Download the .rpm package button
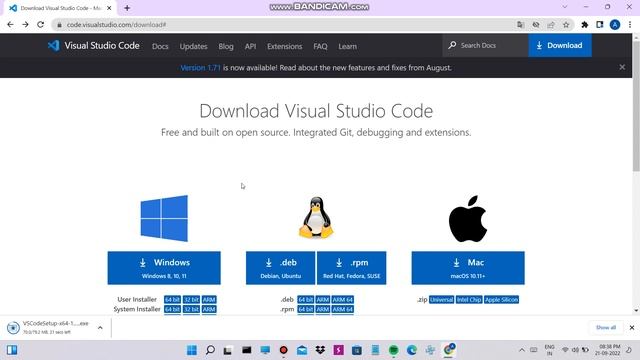Viewport: 640px width, 360px height. tap(351, 268)
